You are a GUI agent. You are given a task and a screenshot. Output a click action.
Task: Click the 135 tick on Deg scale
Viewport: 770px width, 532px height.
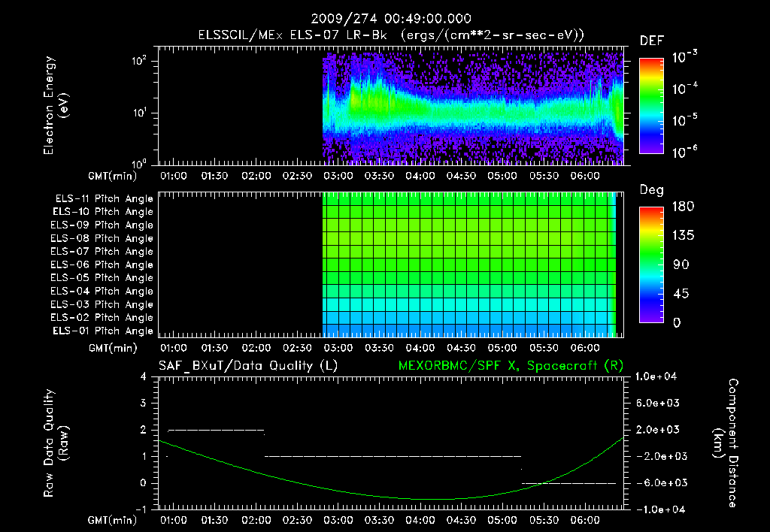(x=683, y=236)
